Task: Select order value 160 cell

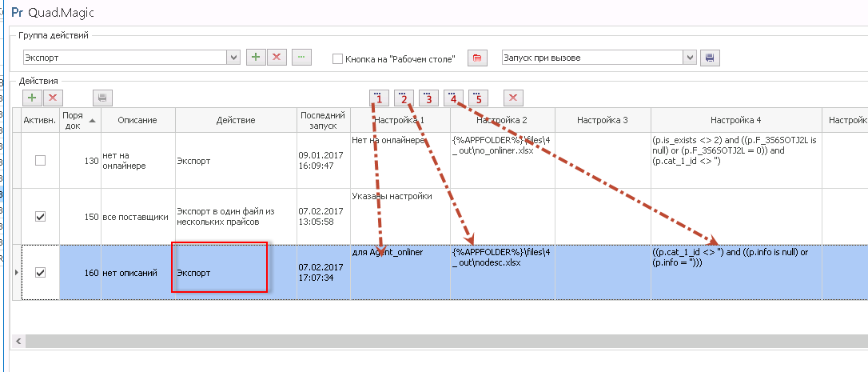Action: pyautogui.click(x=80, y=272)
